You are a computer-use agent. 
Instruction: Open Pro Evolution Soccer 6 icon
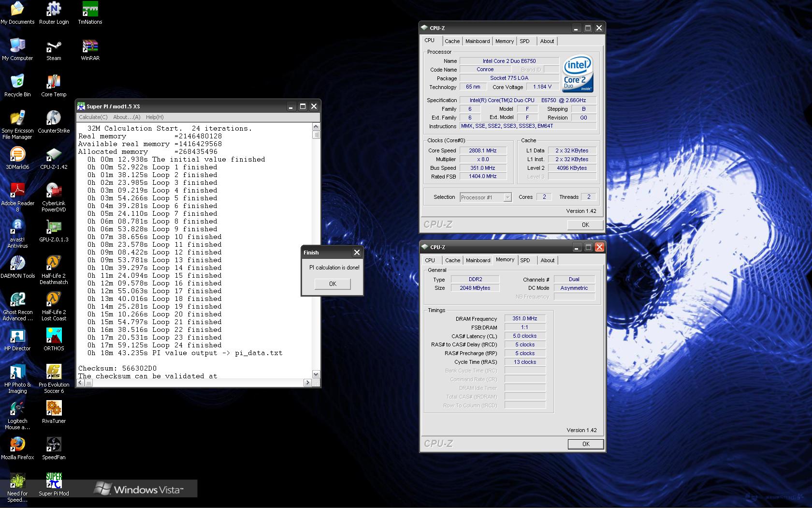point(54,379)
